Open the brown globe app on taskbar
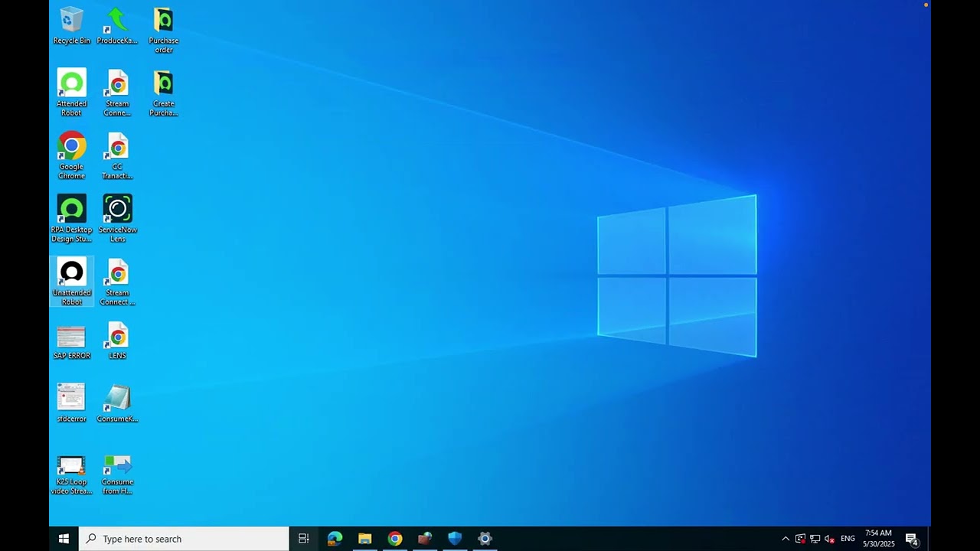The image size is (980, 551). pyautogui.click(x=425, y=539)
